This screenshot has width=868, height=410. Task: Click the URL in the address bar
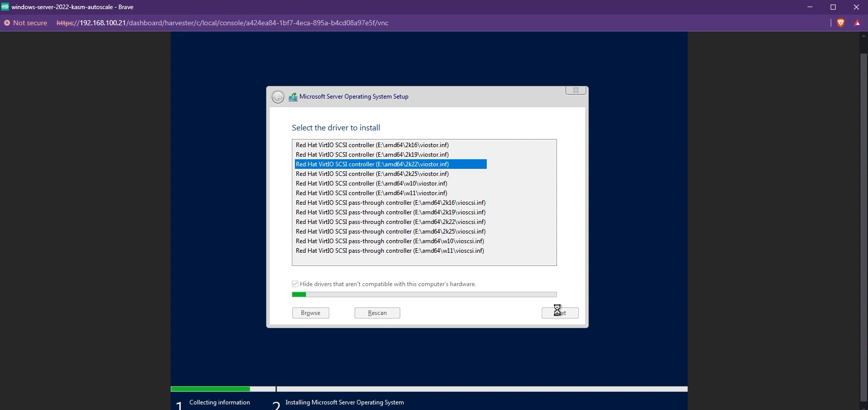222,23
